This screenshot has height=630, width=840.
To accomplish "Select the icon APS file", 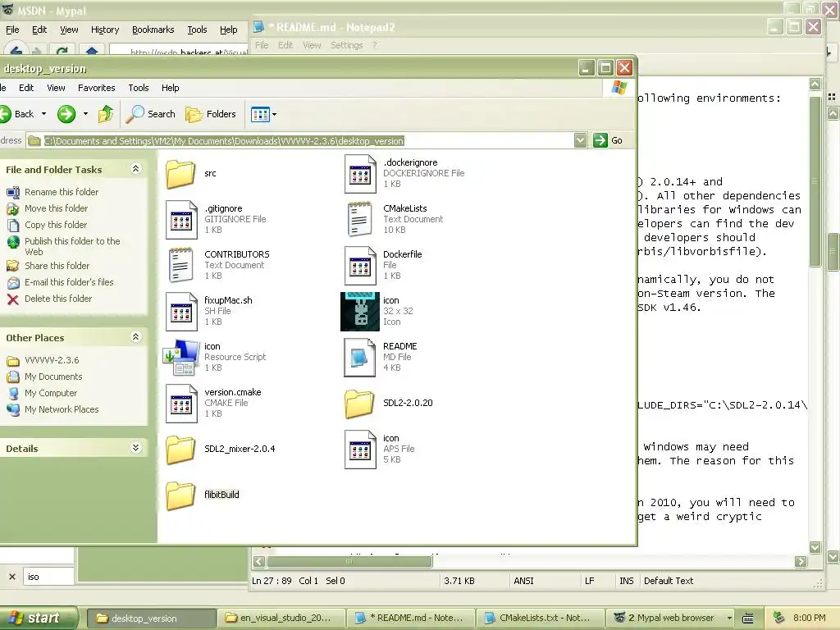I will 360,449.
